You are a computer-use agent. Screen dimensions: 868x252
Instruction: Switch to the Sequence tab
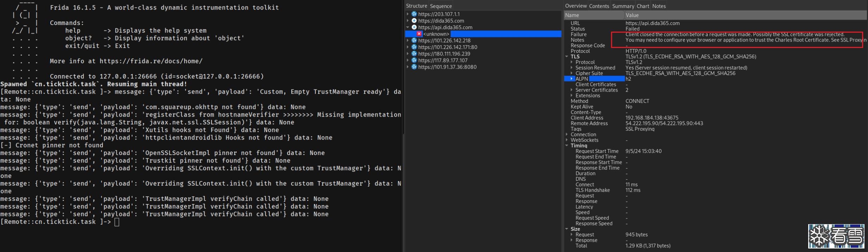point(441,6)
